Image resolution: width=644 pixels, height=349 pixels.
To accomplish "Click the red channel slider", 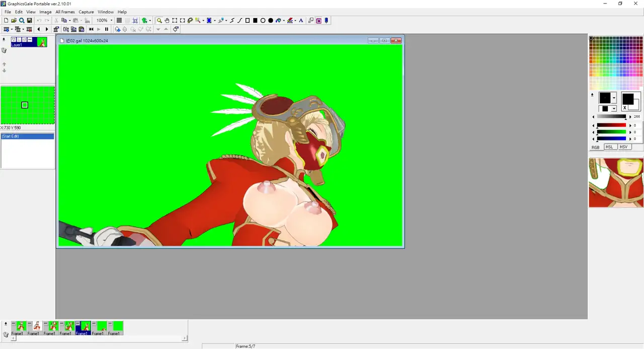I will 611,125.
